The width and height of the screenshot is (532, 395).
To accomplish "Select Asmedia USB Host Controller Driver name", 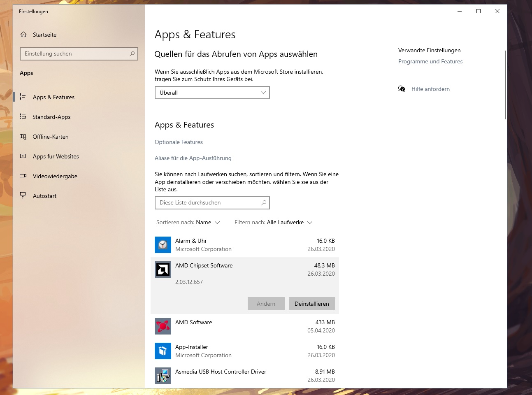I will (x=221, y=372).
